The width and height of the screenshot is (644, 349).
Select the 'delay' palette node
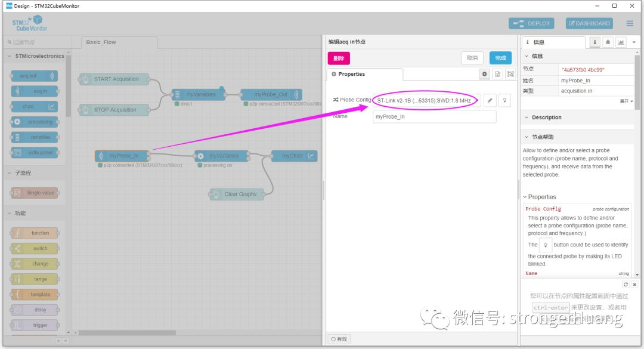35,310
